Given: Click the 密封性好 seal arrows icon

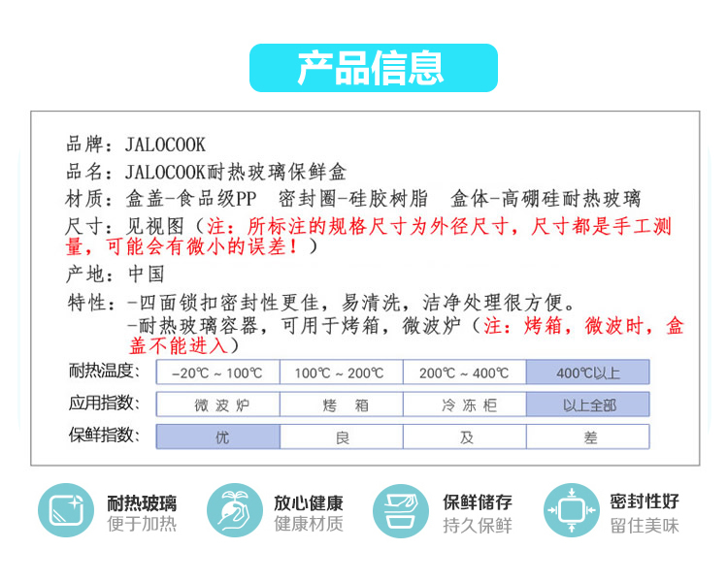Looking at the screenshot, I should point(571,510).
